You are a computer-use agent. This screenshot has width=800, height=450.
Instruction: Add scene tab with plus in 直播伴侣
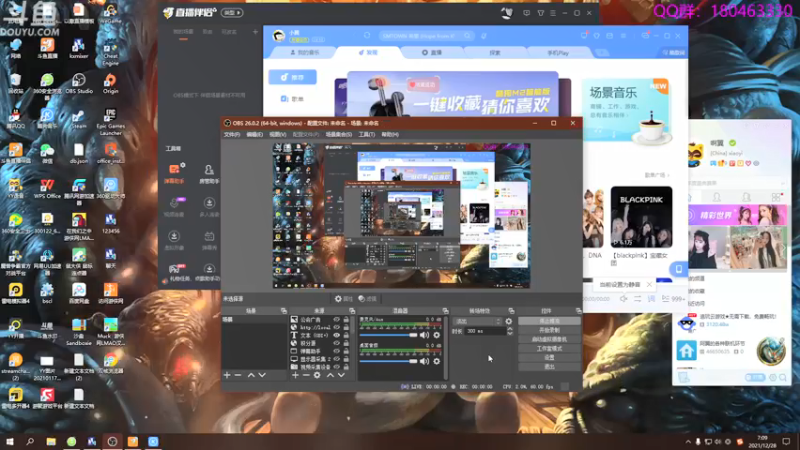(255, 32)
